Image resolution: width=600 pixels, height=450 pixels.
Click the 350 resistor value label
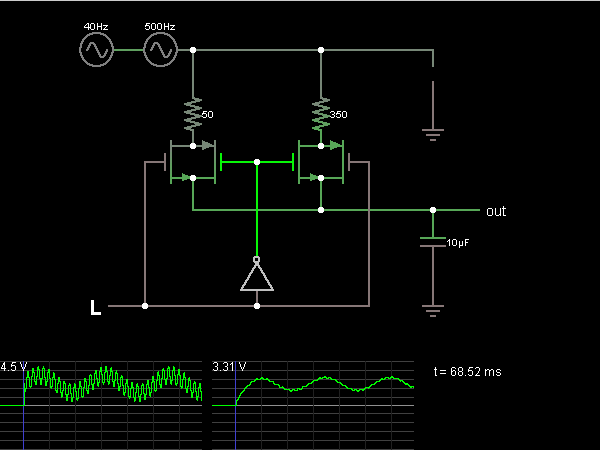(x=338, y=114)
